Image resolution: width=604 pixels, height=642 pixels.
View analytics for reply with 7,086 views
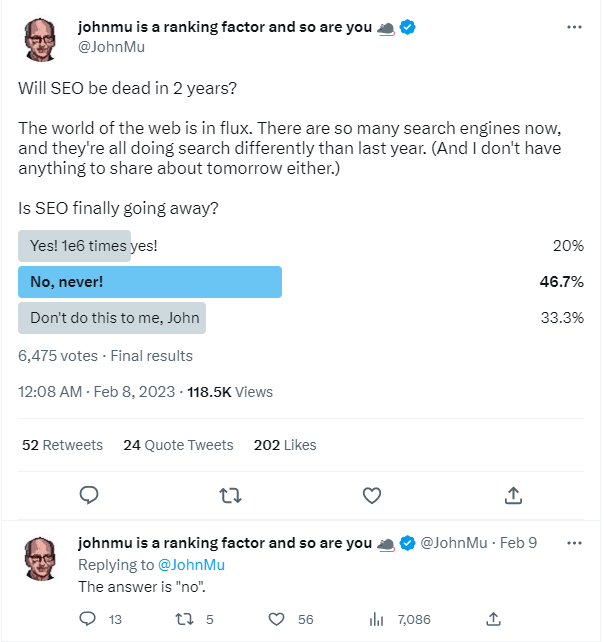(377, 619)
